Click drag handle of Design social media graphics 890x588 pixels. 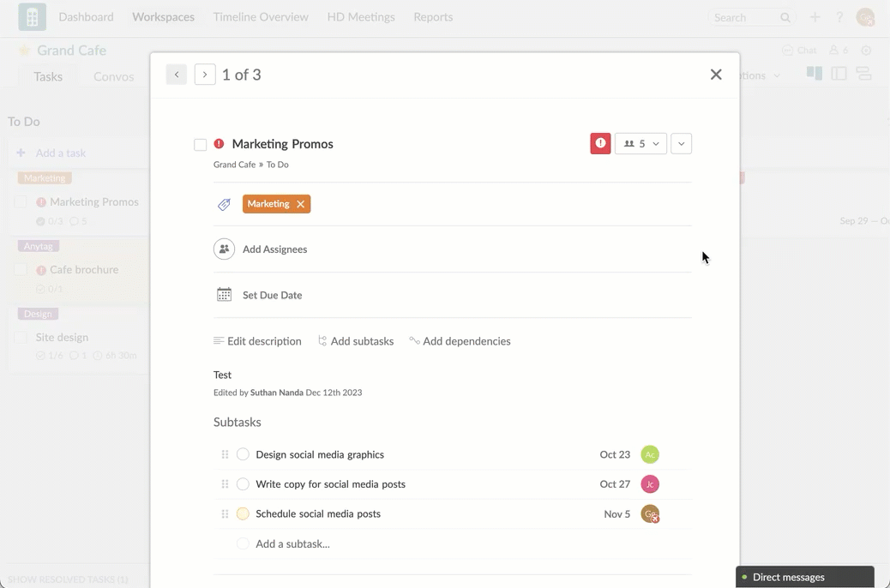[x=225, y=454]
